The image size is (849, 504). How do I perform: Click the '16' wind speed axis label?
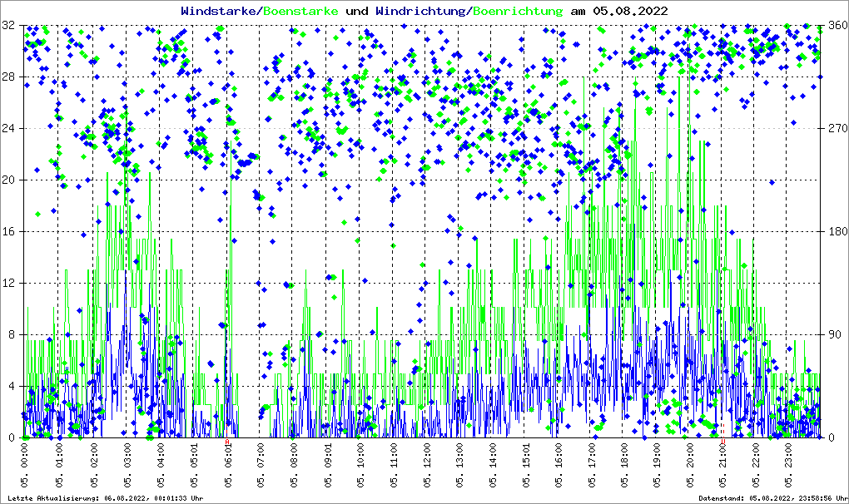[x=9, y=232]
